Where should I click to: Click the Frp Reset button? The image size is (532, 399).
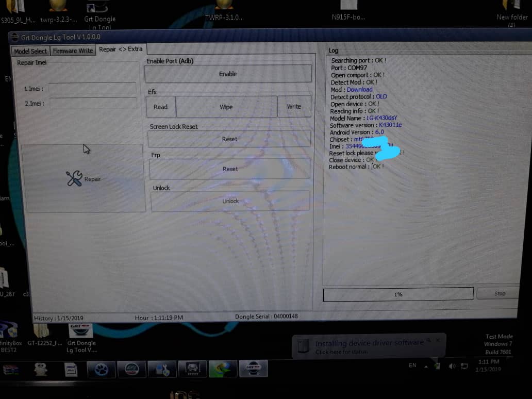(x=230, y=169)
